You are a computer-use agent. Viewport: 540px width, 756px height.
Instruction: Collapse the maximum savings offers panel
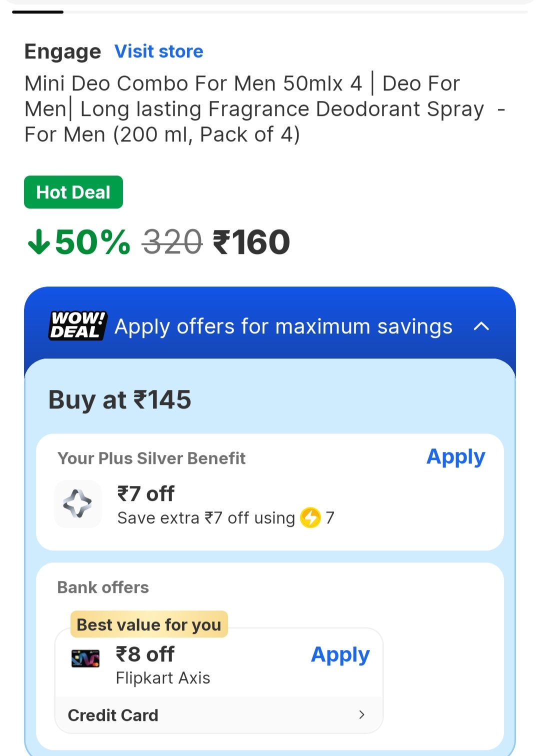(481, 326)
